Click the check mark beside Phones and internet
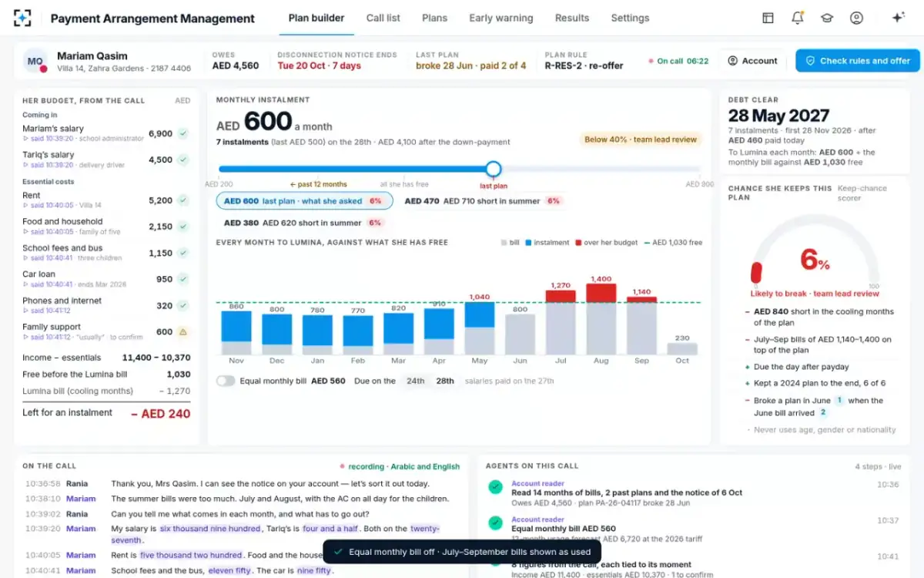The width and height of the screenshot is (924, 578). [x=183, y=305]
